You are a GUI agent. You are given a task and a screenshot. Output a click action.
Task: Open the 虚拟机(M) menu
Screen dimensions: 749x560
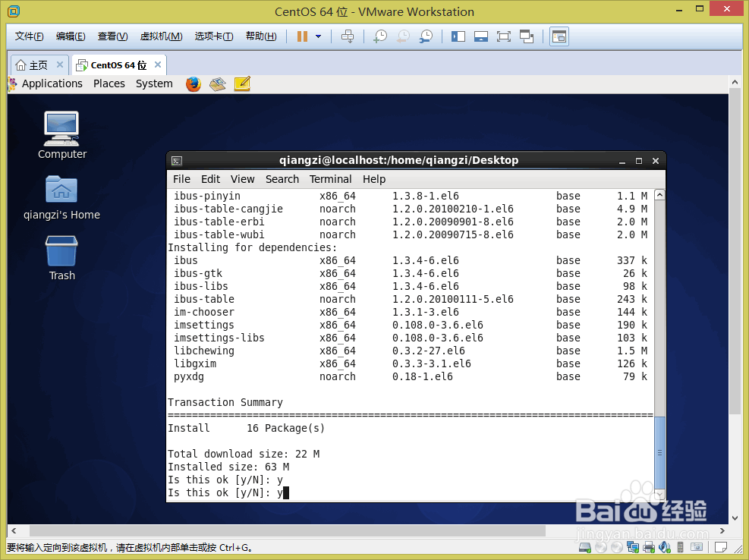(161, 36)
